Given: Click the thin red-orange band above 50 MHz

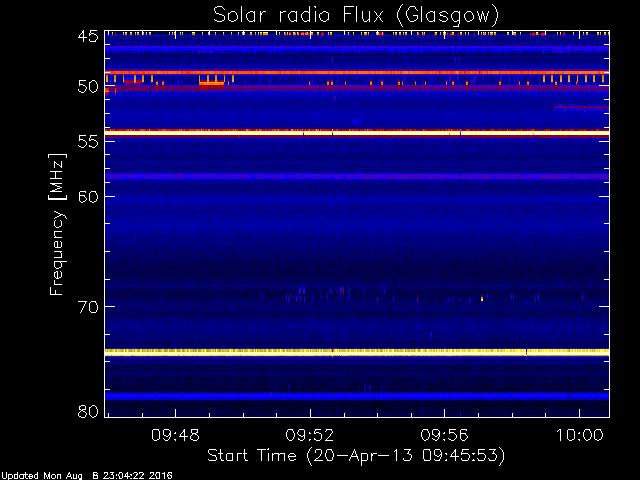Looking at the screenshot, I should (x=357, y=73).
